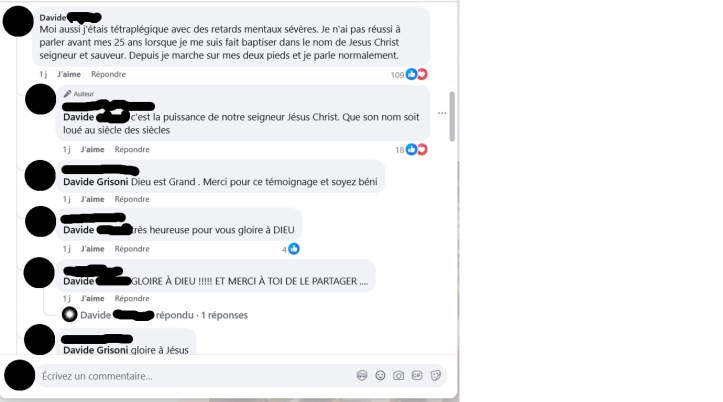The height and width of the screenshot is (402, 723).
Task: Click small avatar beside 'répondu' reply line
Action: point(70,315)
